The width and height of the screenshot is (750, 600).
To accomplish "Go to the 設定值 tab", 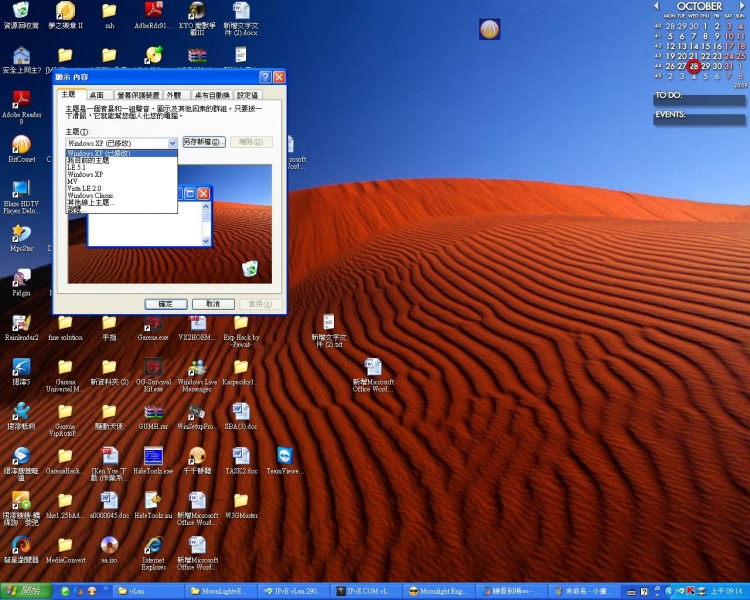I will click(x=246, y=94).
